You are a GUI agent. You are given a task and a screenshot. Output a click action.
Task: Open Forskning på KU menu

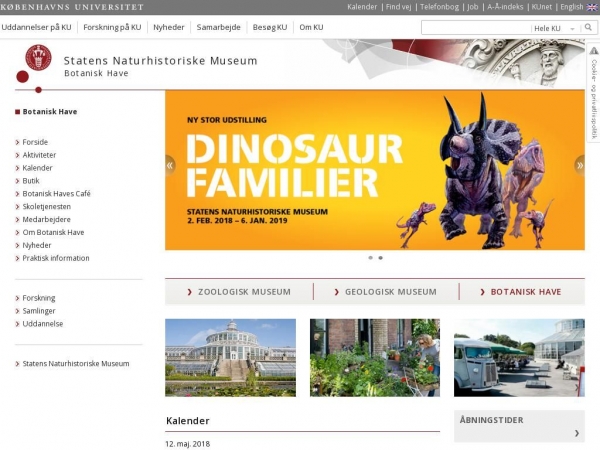[x=112, y=27]
